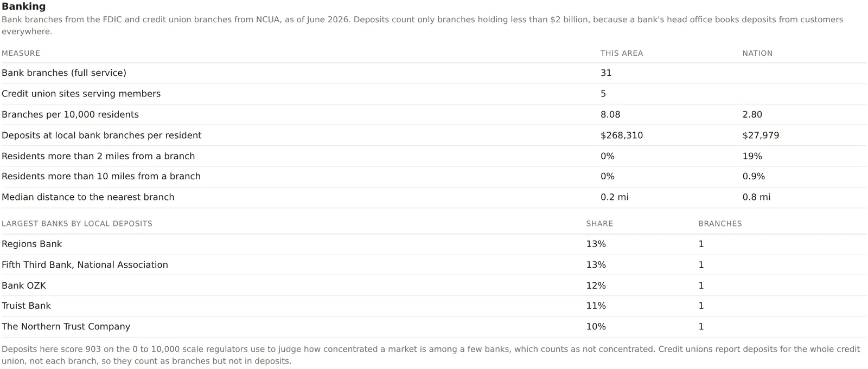The image size is (868, 369).
Task: Click the THIS AREA column header
Action: tap(622, 53)
